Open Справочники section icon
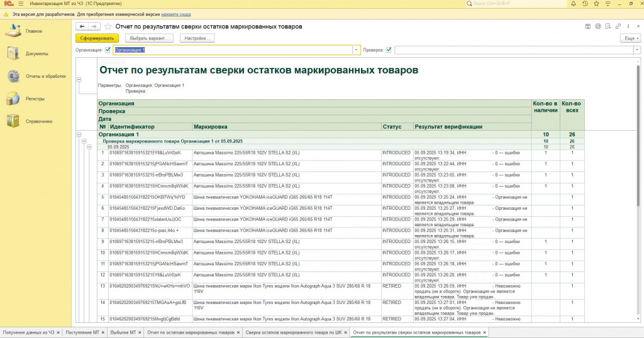Viewport: 644px width, 338px height. coord(13,121)
